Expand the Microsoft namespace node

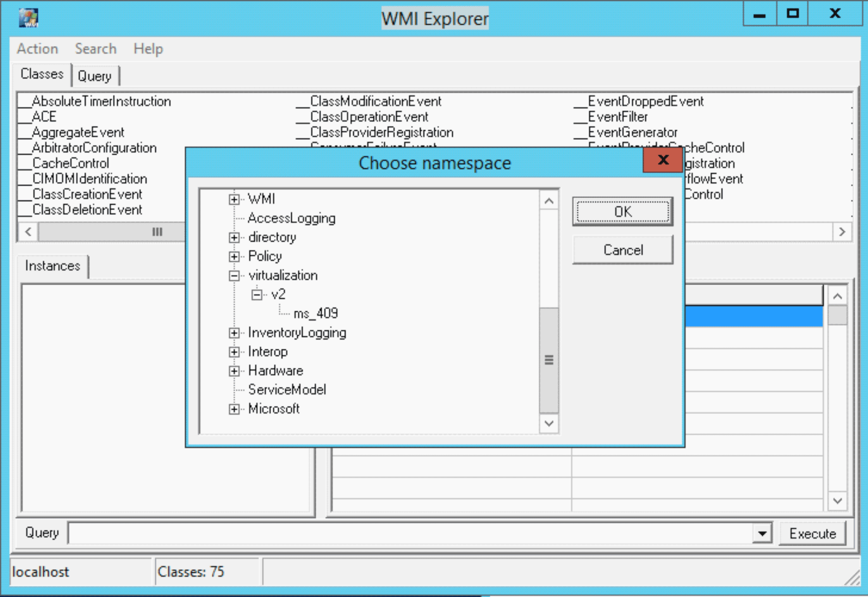coord(234,409)
